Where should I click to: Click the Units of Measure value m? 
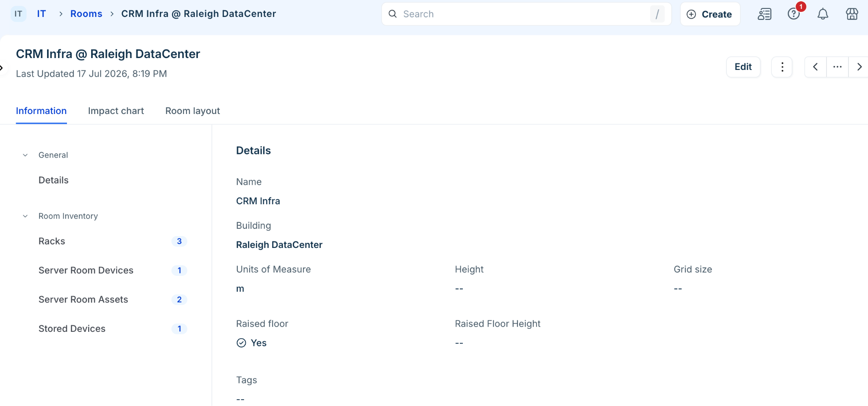[x=240, y=289]
